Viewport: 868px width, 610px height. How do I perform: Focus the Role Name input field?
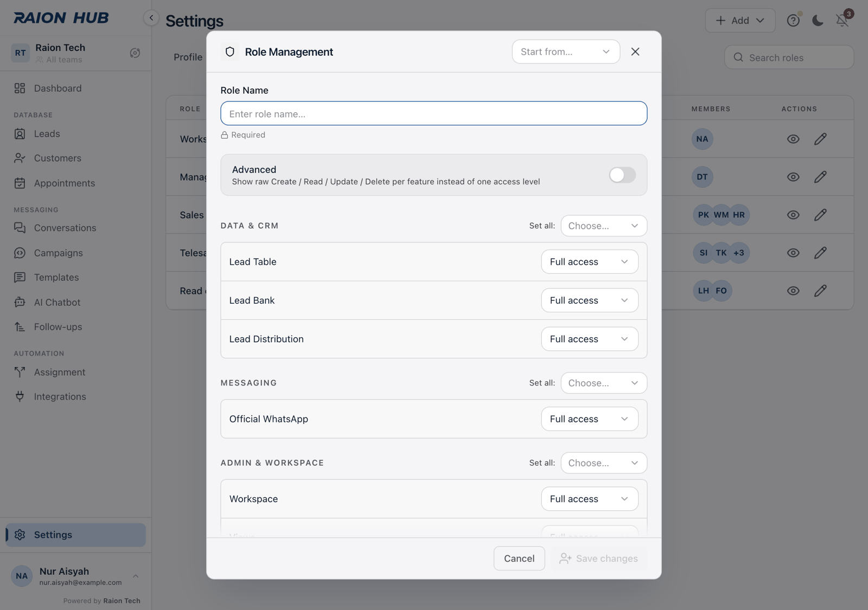434,113
